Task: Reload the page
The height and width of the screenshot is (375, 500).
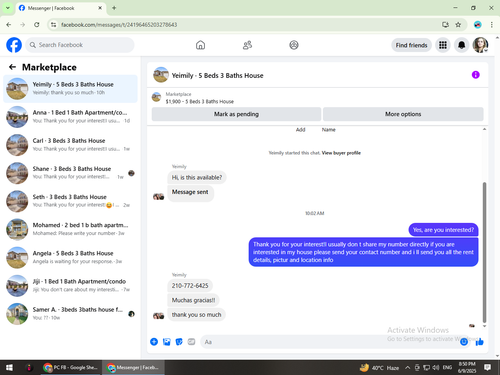Action: 37,25
